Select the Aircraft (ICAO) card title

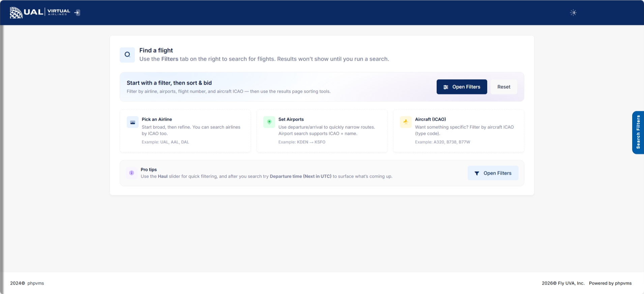click(x=430, y=119)
